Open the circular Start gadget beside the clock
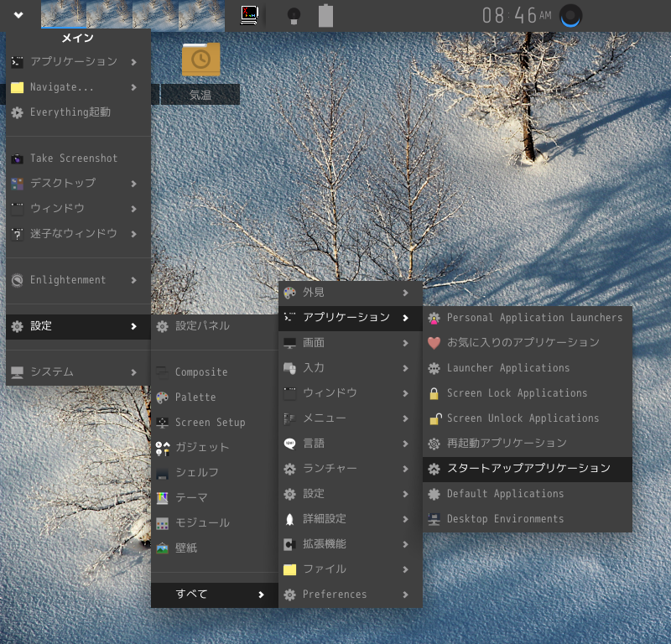The width and height of the screenshot is (671, 644). [x=570, y=16]
